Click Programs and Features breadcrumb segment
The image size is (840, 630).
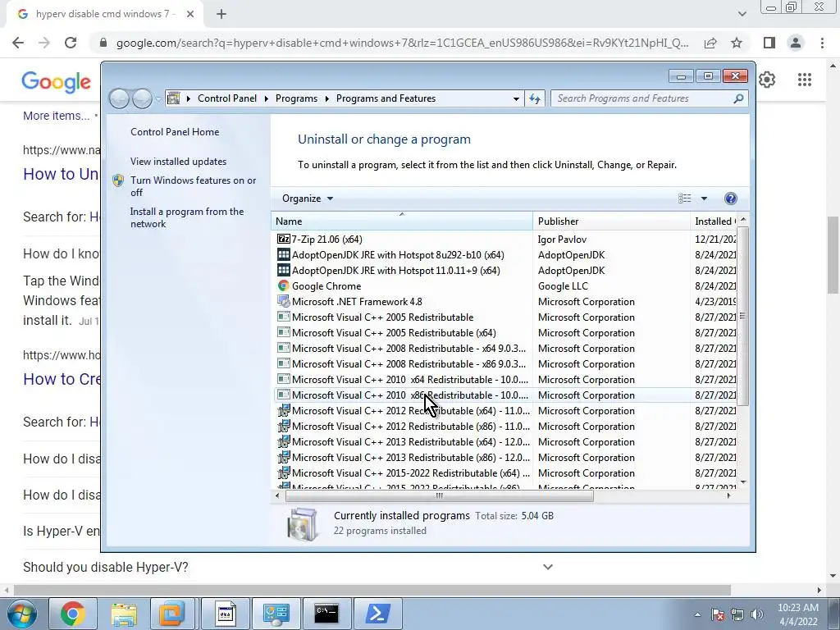386,98
